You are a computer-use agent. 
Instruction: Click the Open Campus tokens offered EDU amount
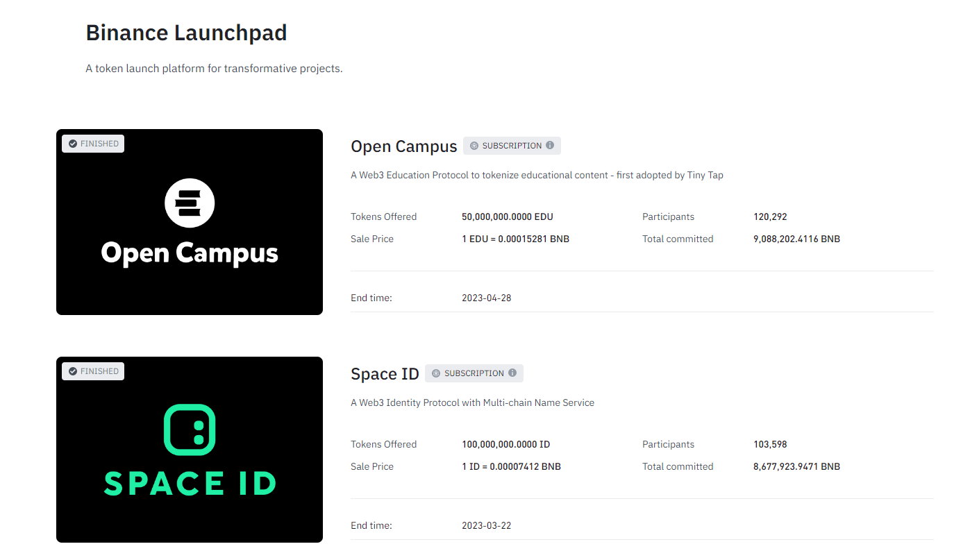click(x=508, y=217)
